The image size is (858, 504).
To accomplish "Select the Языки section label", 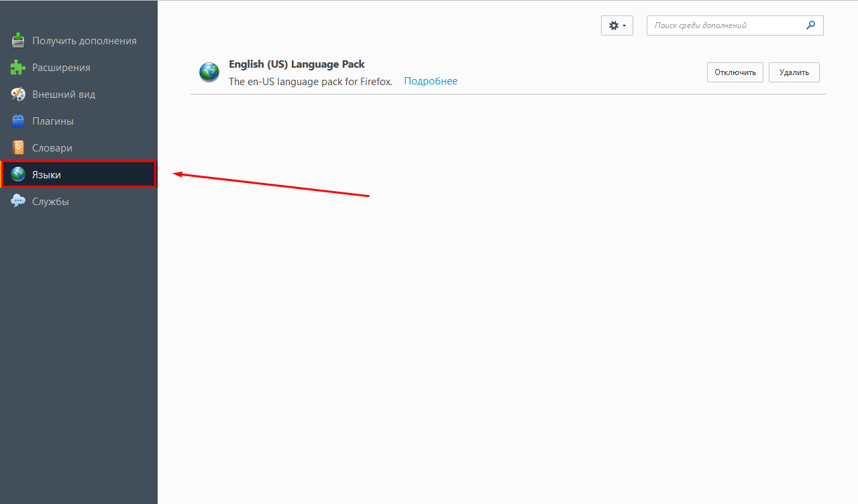I will coord(46,175).
